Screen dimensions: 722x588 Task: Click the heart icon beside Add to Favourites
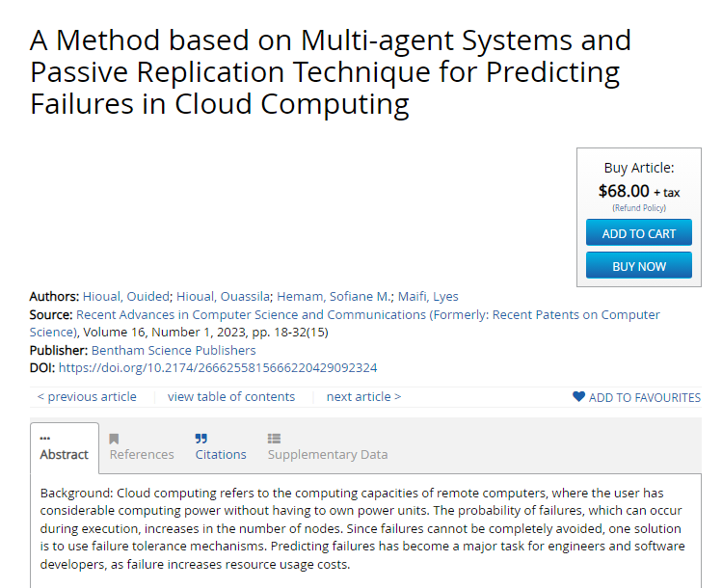578,396
